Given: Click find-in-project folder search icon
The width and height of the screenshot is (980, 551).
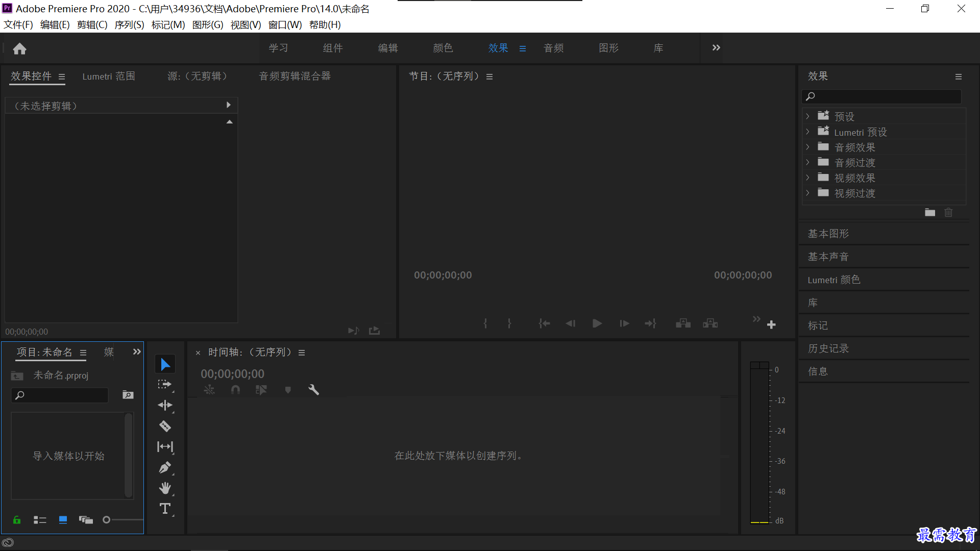Looking at the screenshot, I should click(x=128, y=395).
